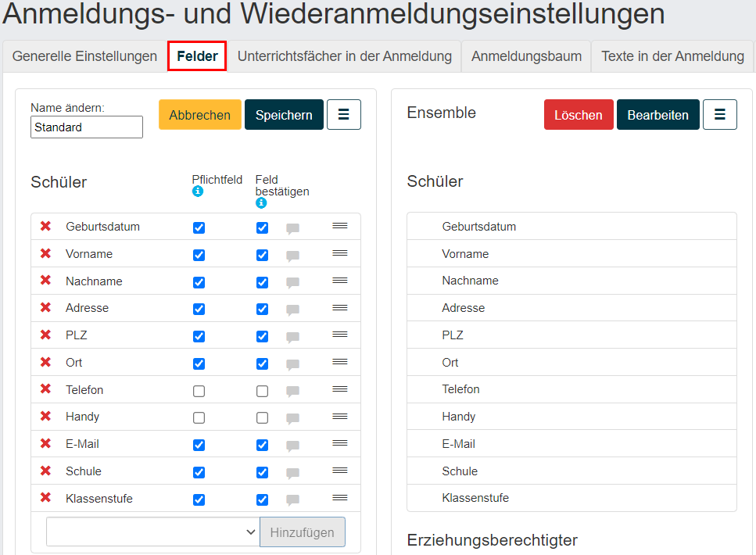Remove the Ort field via red X
The height and width of the screenshot is (555, 756).
[x=46, y=362]
